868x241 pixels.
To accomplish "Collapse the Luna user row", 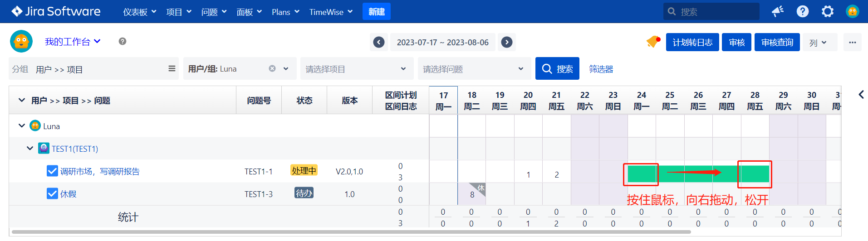I will point(22,126).
